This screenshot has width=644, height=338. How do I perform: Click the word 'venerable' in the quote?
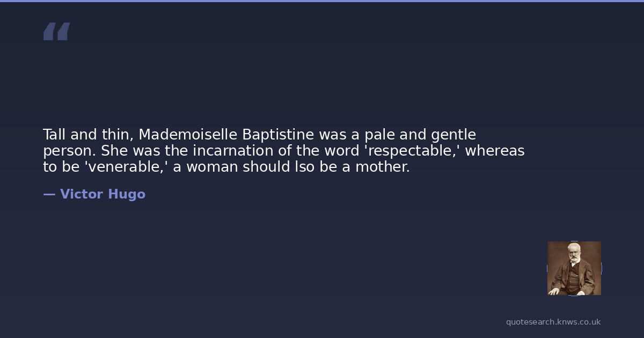click(x=126, y=167)
